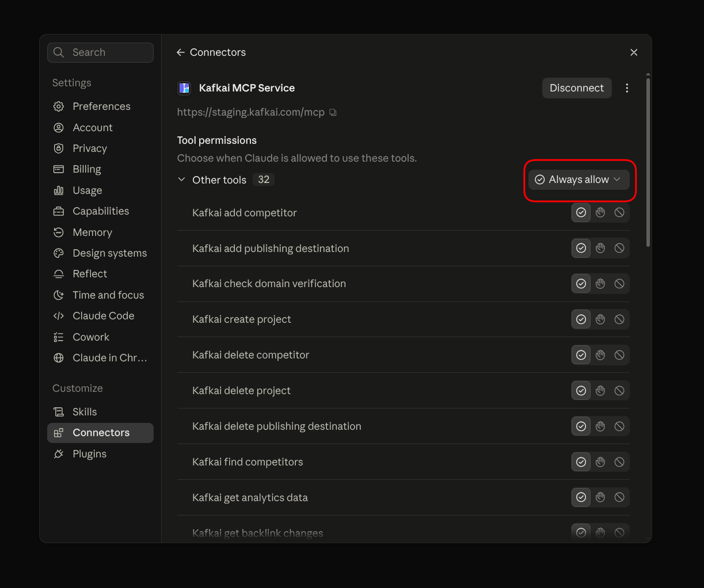Select the Connectors section
This screenshot has height=588, width=704.
[x=100, y=433]
